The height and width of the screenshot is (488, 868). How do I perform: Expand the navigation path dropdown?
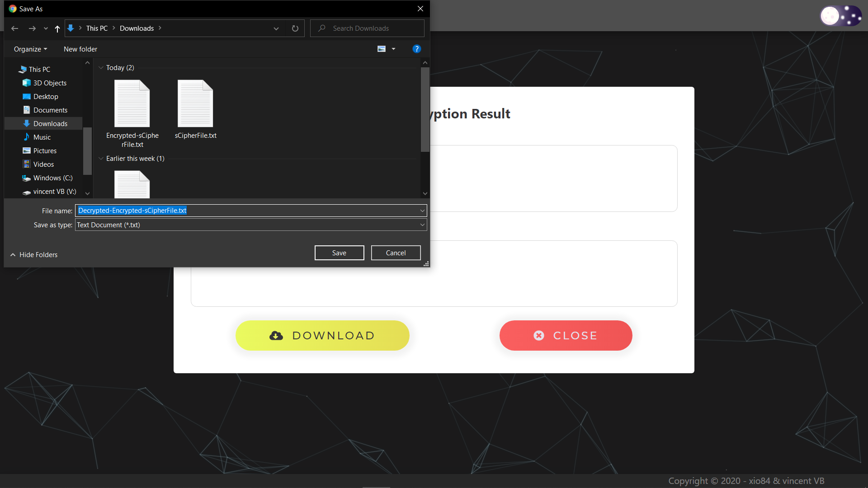(x=276, y=28)
